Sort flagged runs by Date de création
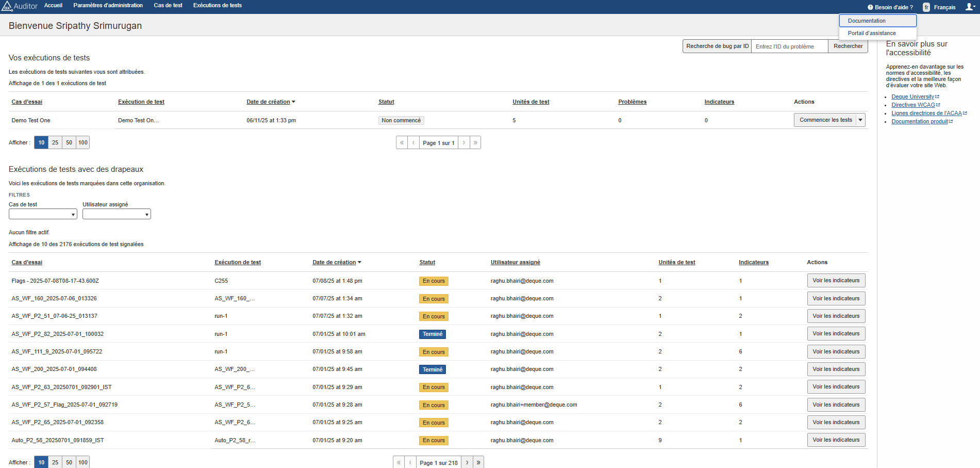The height and width of the screenshot is (468, 980). [x=334, y=262]
